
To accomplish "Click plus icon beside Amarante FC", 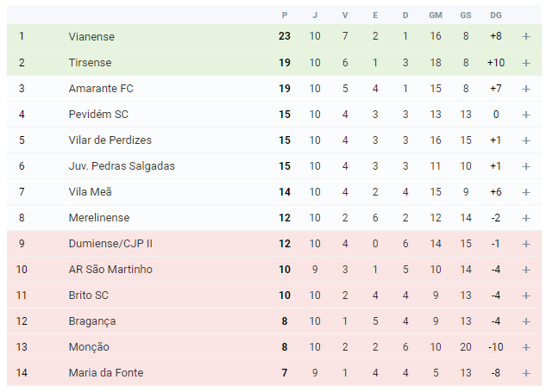I will (x=526, y=89).
